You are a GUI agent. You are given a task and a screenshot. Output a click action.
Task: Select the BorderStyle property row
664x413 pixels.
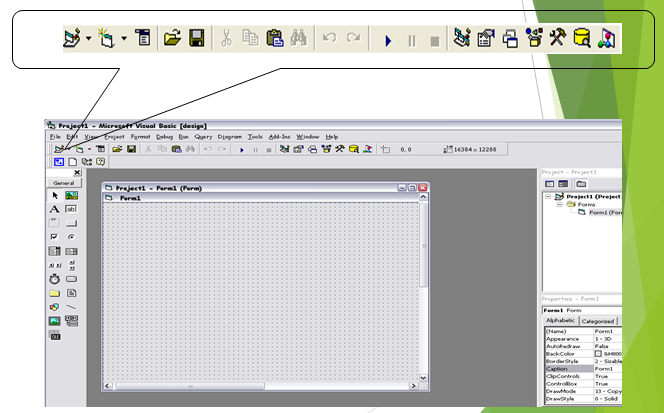583,361
